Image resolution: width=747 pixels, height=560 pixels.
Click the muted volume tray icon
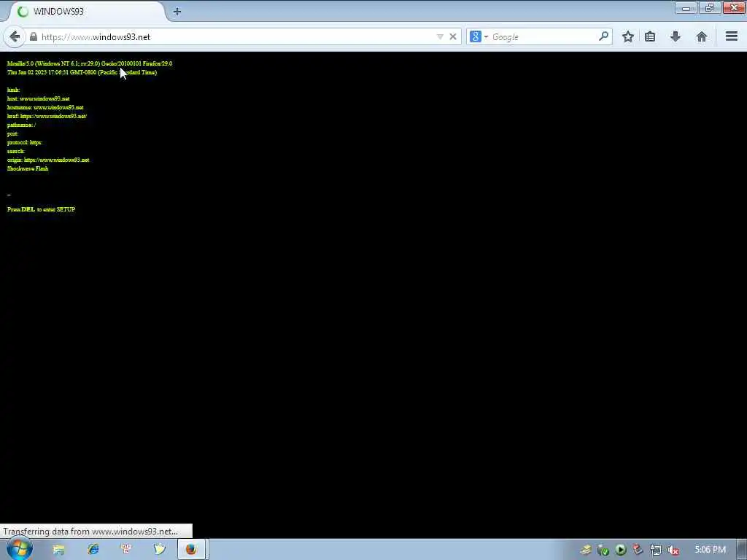pyautogui.click(x=673, y=550)
